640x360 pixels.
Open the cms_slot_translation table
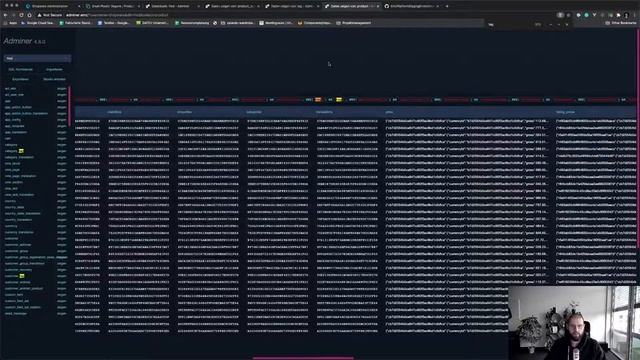click(19, 195)
